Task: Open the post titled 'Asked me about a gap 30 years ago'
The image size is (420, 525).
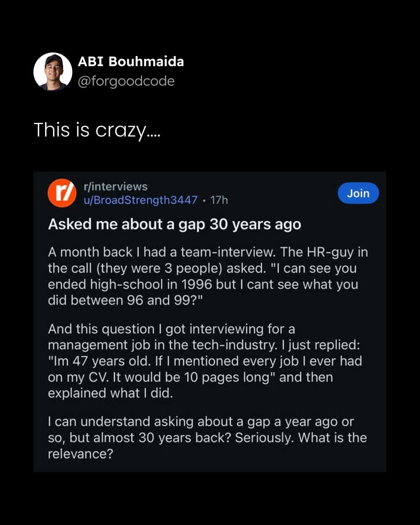Action: [174, 224]
